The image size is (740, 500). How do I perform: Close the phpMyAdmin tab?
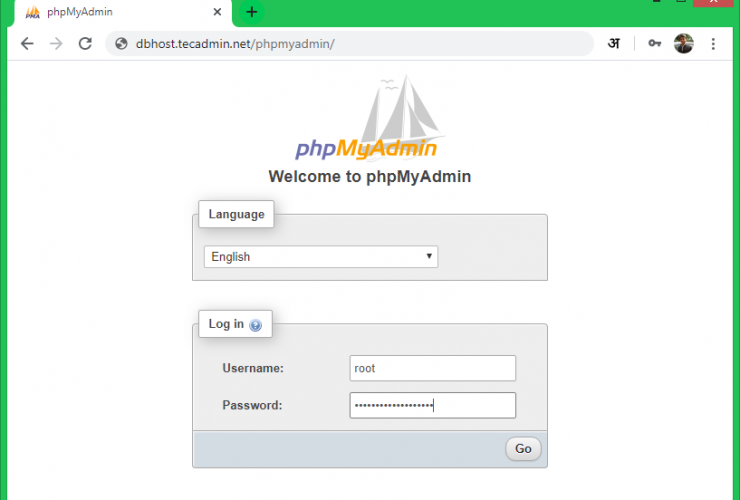coord(217,13)
